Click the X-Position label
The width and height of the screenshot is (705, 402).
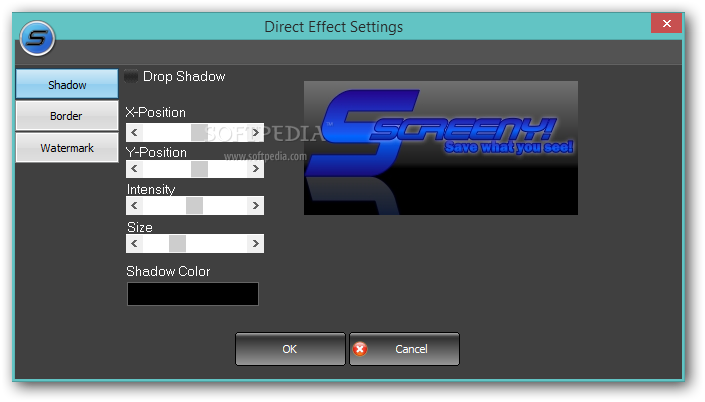[156, 112]
